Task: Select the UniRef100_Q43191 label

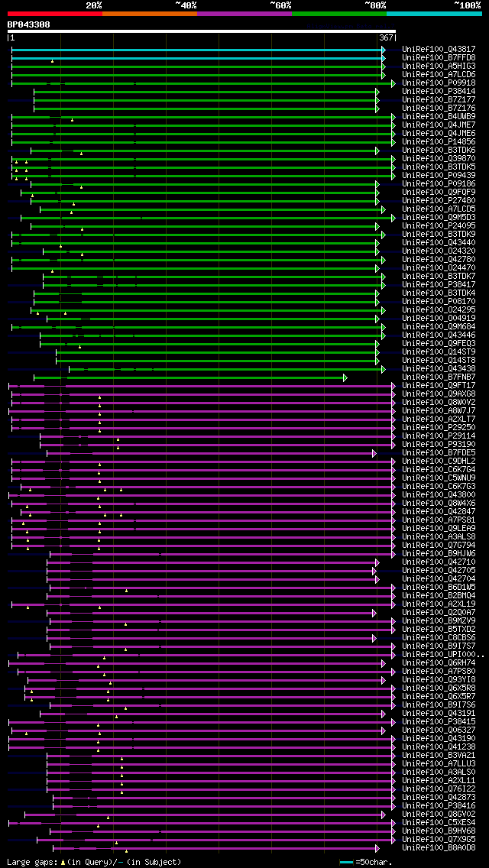Action: [x=439, y=714]
